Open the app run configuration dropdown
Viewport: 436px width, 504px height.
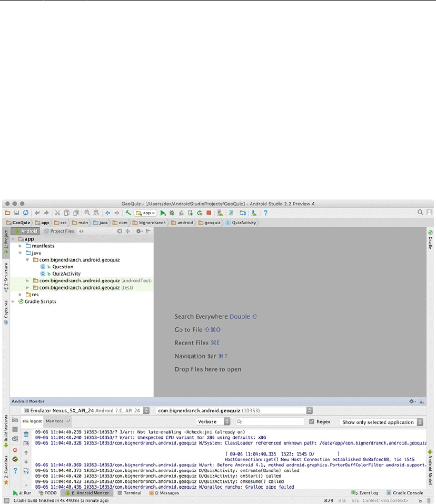point(146,213)
